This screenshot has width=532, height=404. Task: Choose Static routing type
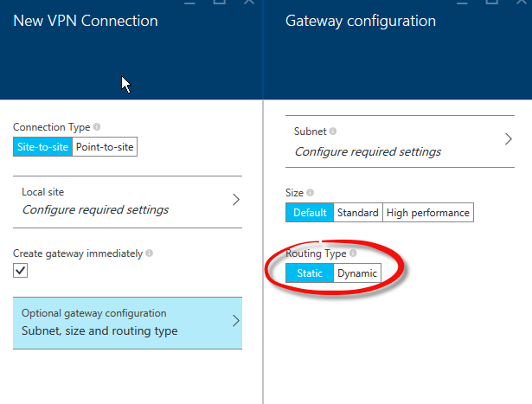[x=310, y=273]
